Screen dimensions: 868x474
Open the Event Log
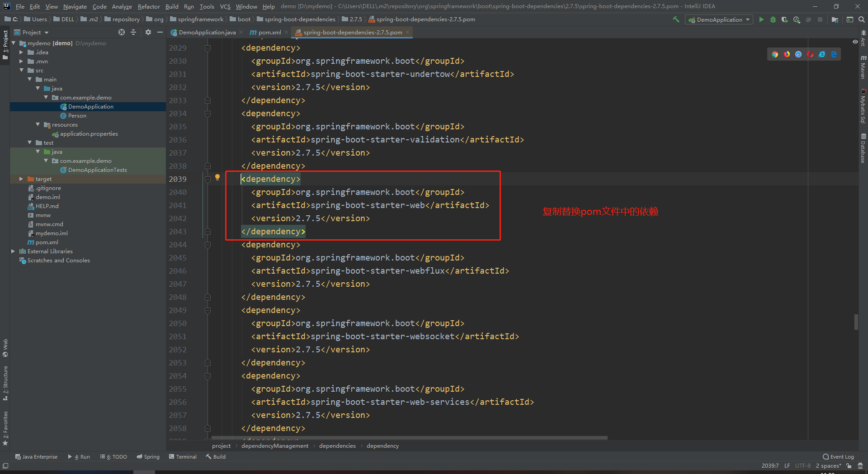[x=839, y=457]
